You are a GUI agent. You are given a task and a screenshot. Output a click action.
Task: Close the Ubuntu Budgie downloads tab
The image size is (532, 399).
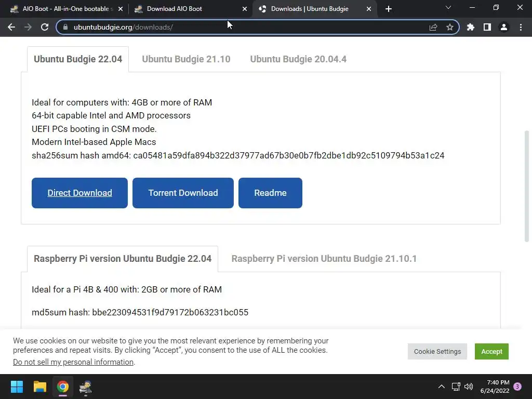tap(369, 9)
